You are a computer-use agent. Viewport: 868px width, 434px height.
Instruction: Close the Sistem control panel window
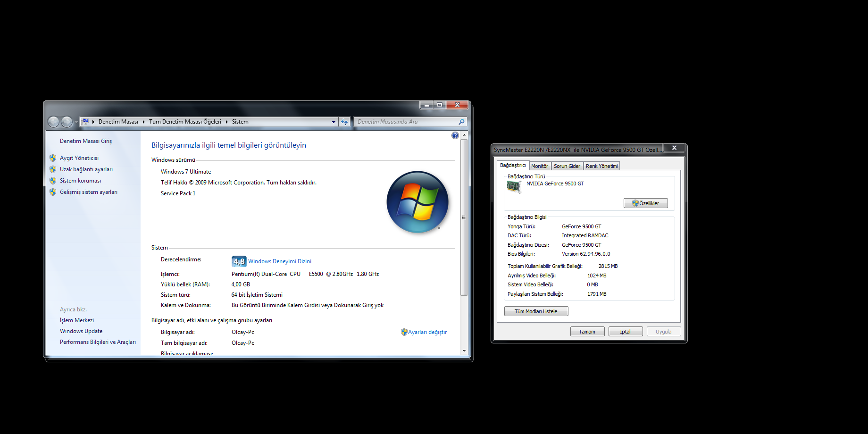457,105
